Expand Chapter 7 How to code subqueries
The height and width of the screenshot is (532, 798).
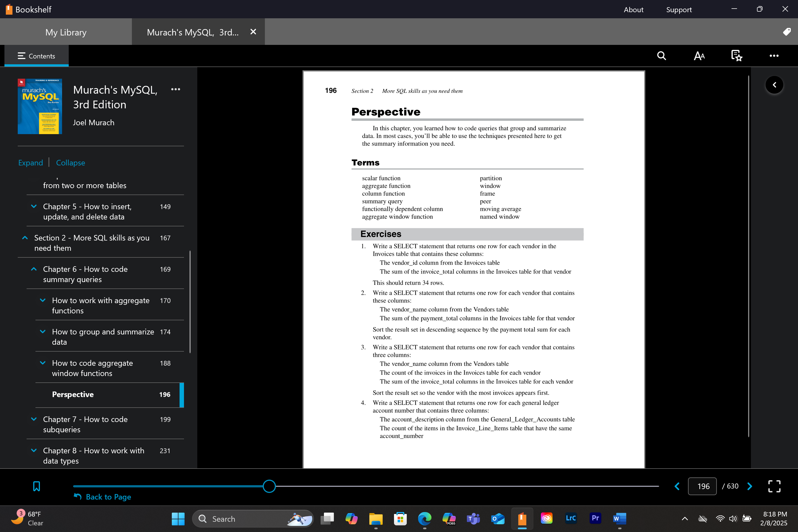point(34,419)
